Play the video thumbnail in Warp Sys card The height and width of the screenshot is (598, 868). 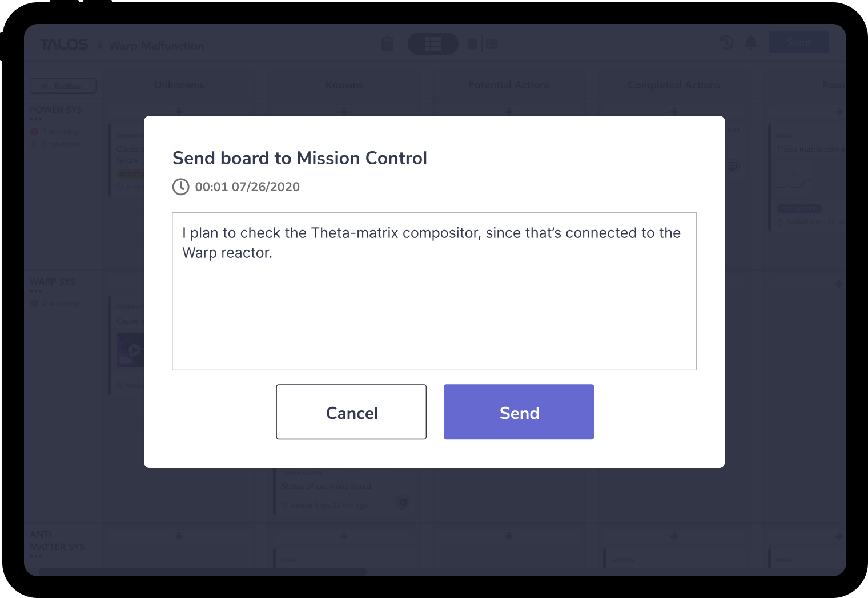pos(134,350)
